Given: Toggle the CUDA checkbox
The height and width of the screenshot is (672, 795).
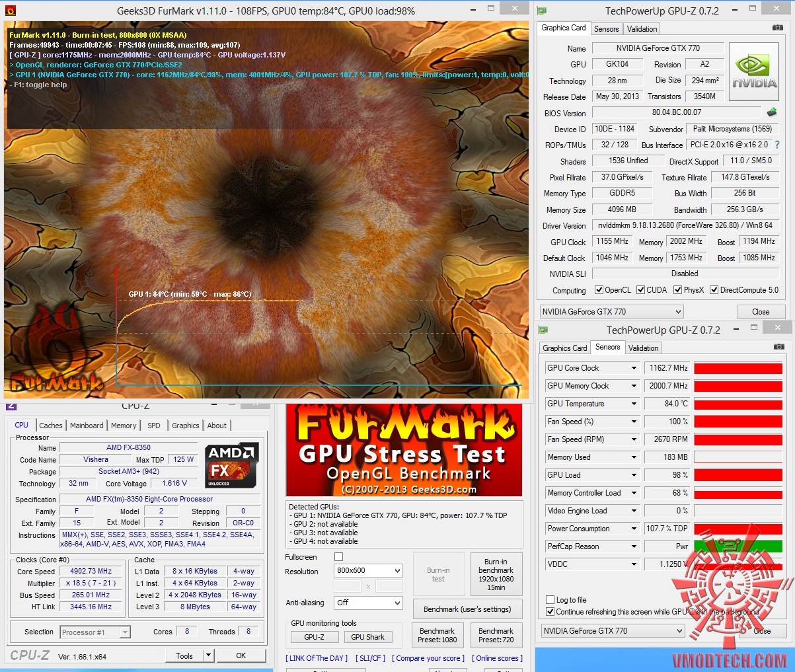Looking at the screenshot, I should click(x=640, y=290).
